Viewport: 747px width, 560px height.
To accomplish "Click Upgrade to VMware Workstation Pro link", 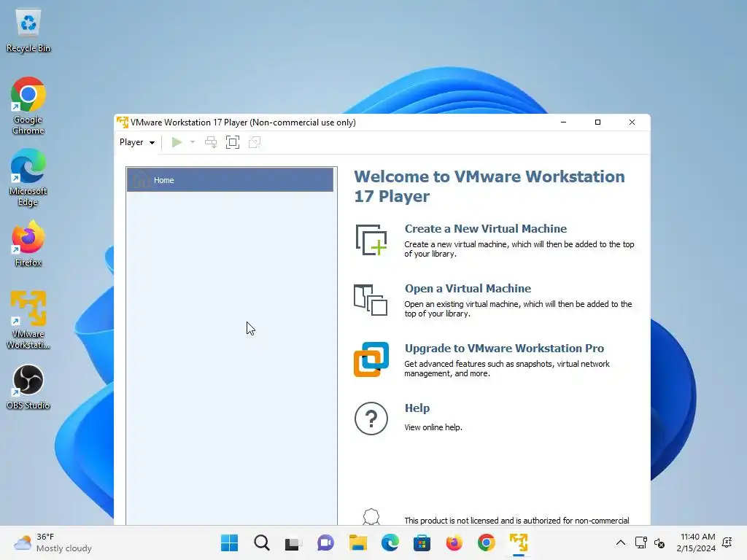I will [x=504, y=348].
